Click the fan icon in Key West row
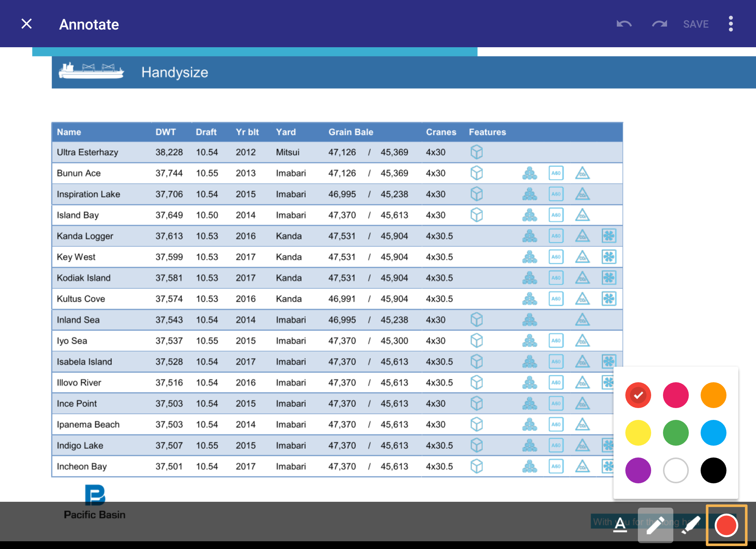The image size is (756, 549). [609, 257]
